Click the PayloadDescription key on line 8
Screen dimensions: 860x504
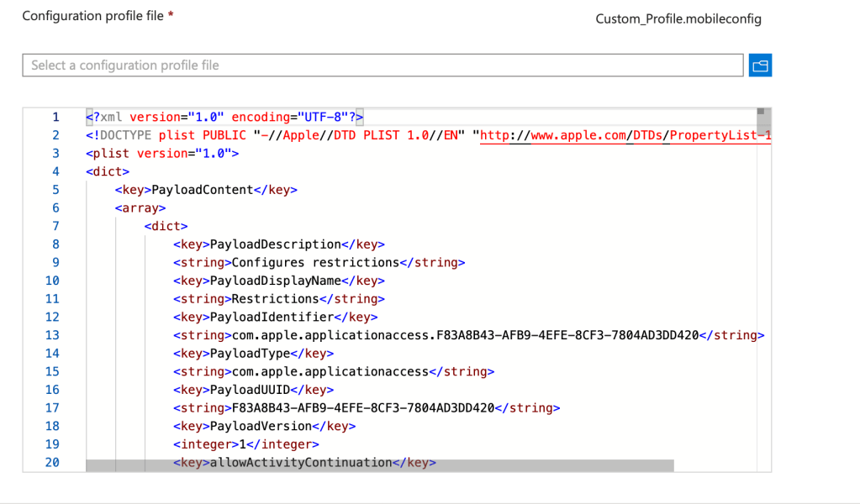pos(275,244)
